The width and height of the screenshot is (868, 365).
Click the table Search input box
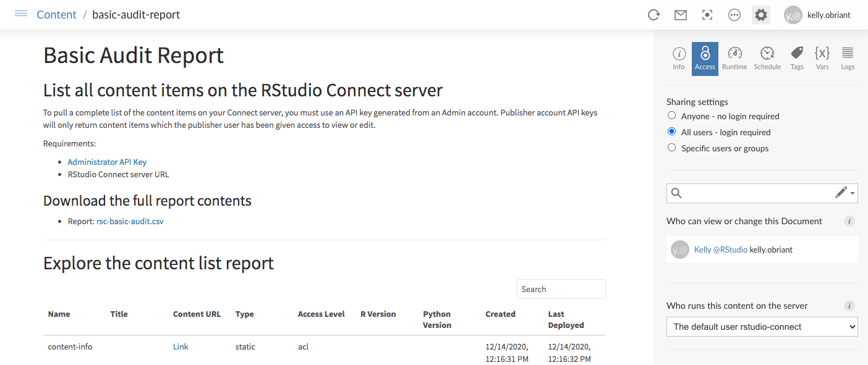click(x=560, y=288)
